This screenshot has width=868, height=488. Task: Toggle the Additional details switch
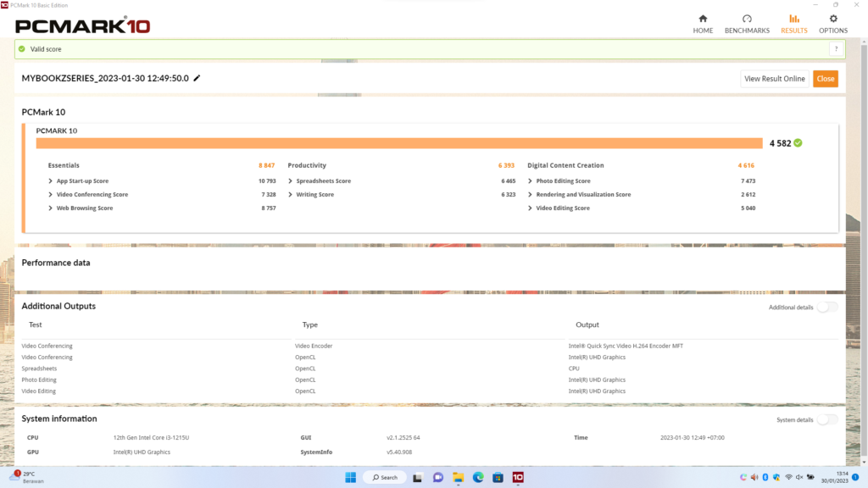click(827, 307)
